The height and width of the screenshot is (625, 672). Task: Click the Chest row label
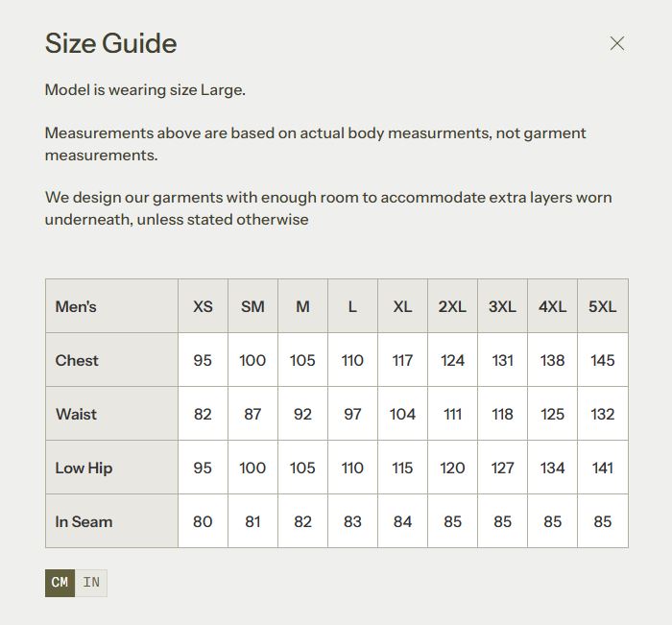pos(77,361)
